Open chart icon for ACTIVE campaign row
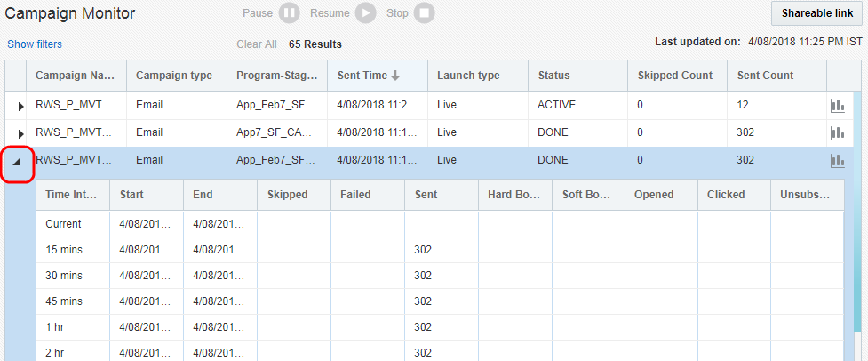868x361 pixels. 838,105
